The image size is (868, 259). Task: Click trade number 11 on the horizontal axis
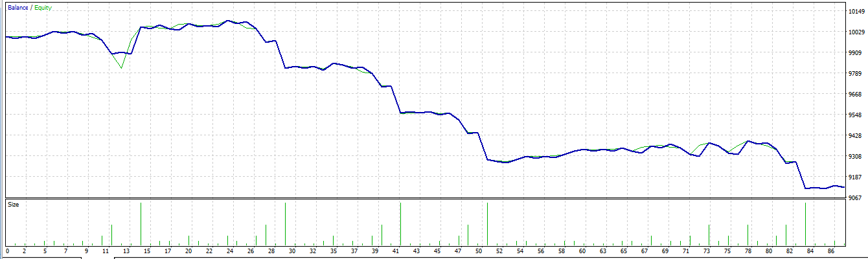(x=106, y=251)
